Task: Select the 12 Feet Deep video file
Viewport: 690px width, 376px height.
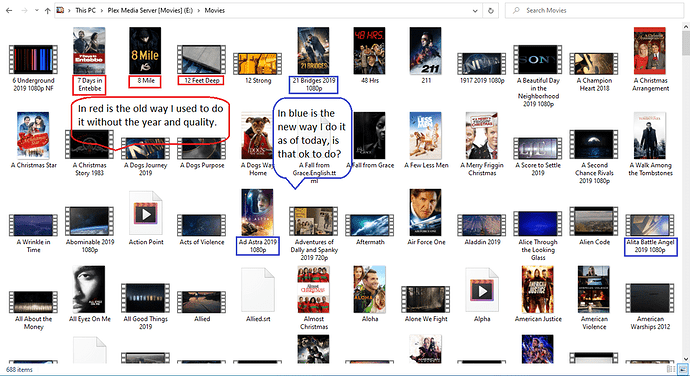Action: click(202, 59)
